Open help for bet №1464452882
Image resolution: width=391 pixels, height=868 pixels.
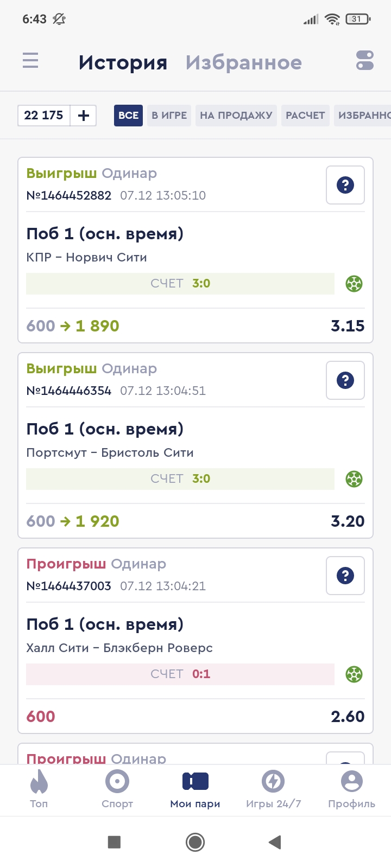click(345, 185)
